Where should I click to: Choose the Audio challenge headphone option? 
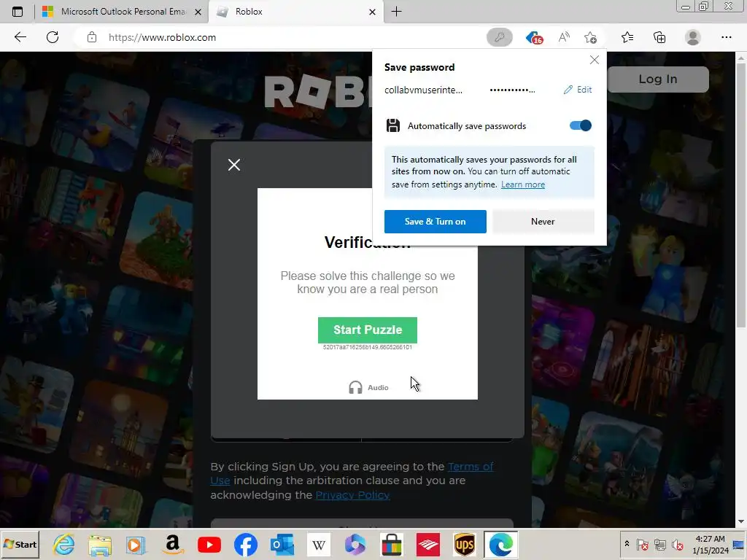[368, 387]
